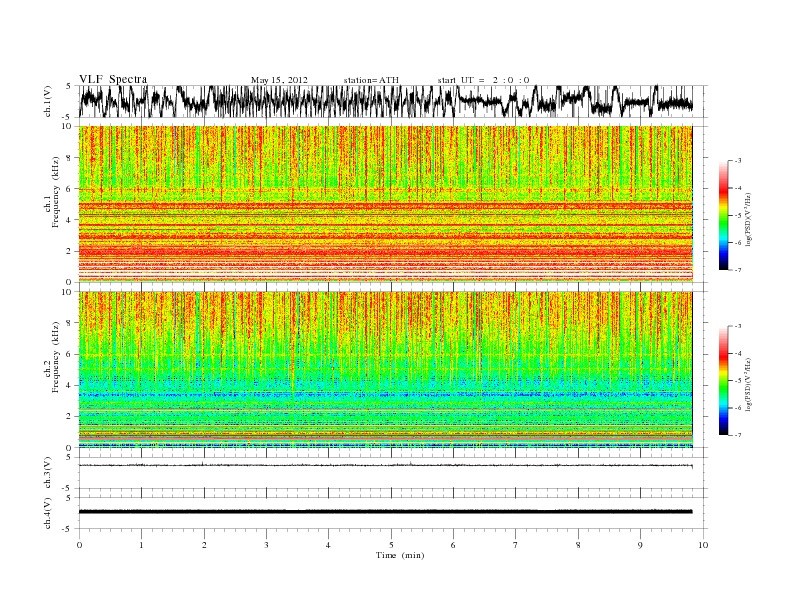Click the thick ch.4 voltage trace
This screenshot has height=612, width=792.
point(385,512)
